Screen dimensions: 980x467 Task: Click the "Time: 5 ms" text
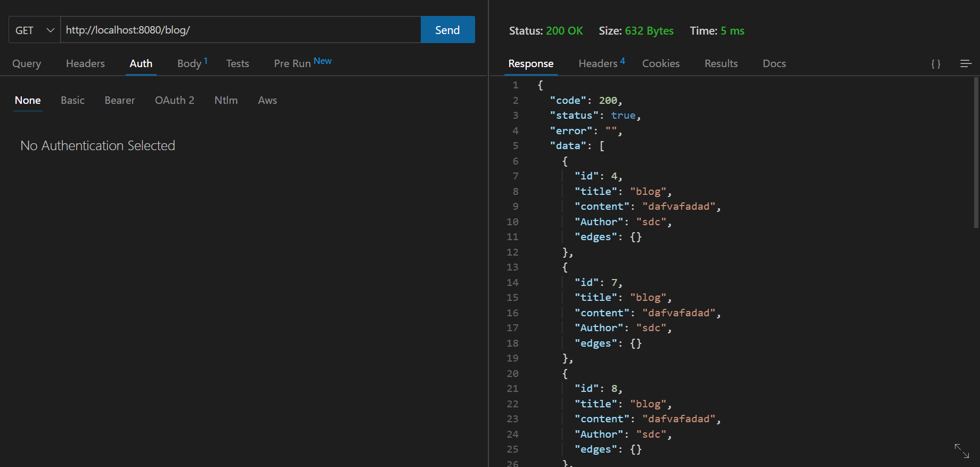[717, 31]
